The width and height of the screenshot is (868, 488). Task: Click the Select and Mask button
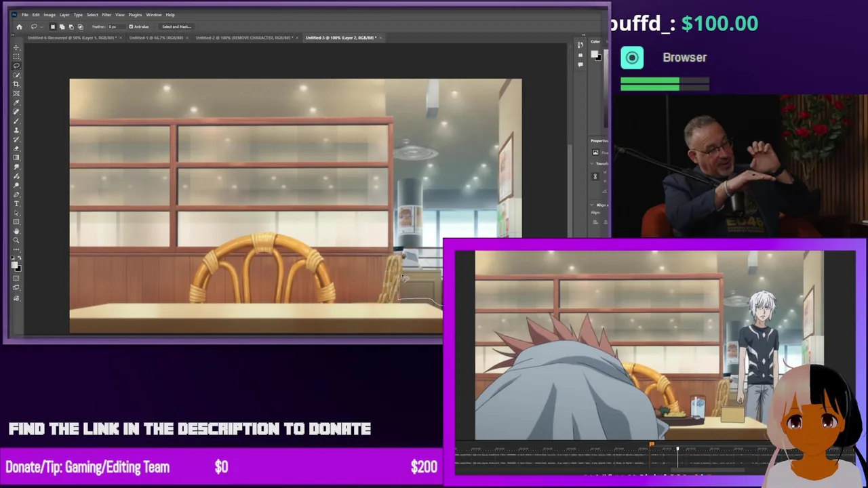(176, 26)
